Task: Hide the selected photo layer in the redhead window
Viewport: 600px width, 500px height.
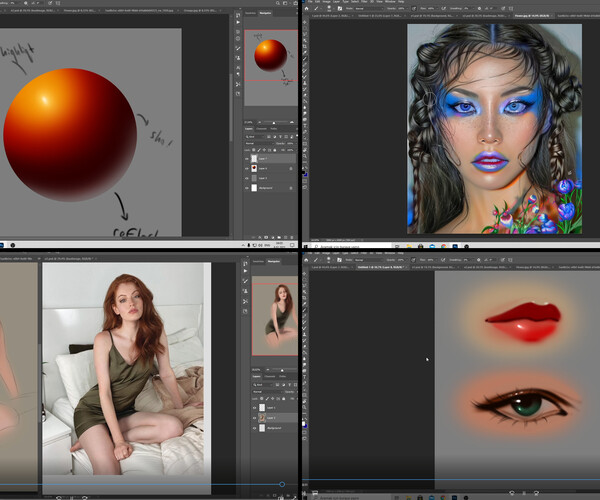Action: (x=254, y=418)
